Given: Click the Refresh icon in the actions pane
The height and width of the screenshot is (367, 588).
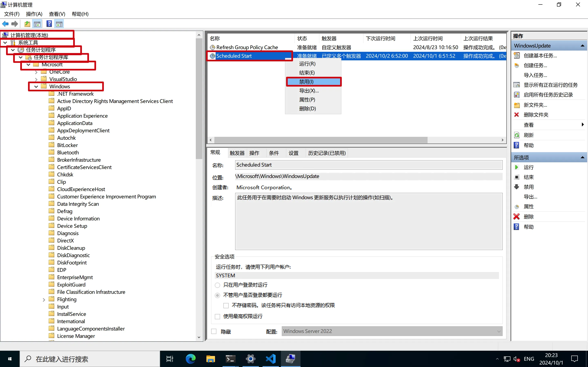Looking at the screenshot, I should [517, 135].
